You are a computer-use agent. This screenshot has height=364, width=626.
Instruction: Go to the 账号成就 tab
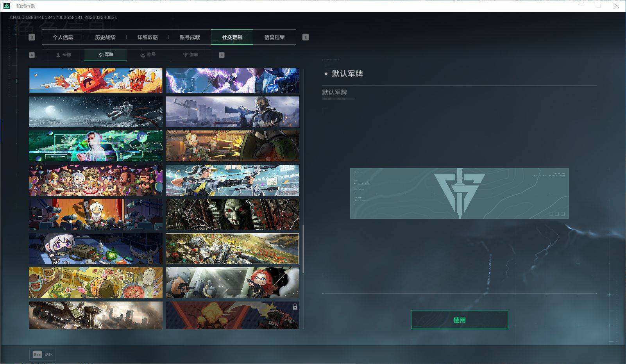pyautogui.click(x=190, y=37)
